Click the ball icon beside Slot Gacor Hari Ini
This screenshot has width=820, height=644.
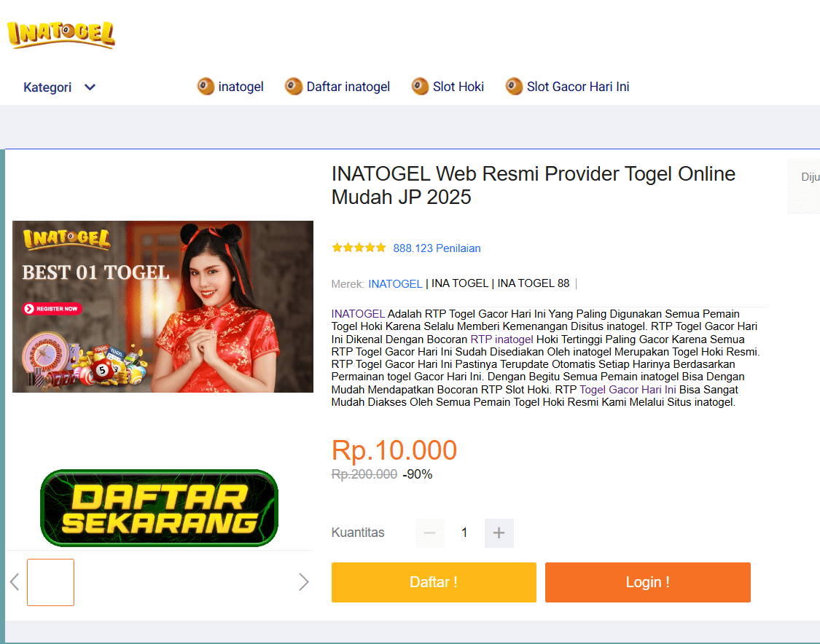tap(514, 86)
